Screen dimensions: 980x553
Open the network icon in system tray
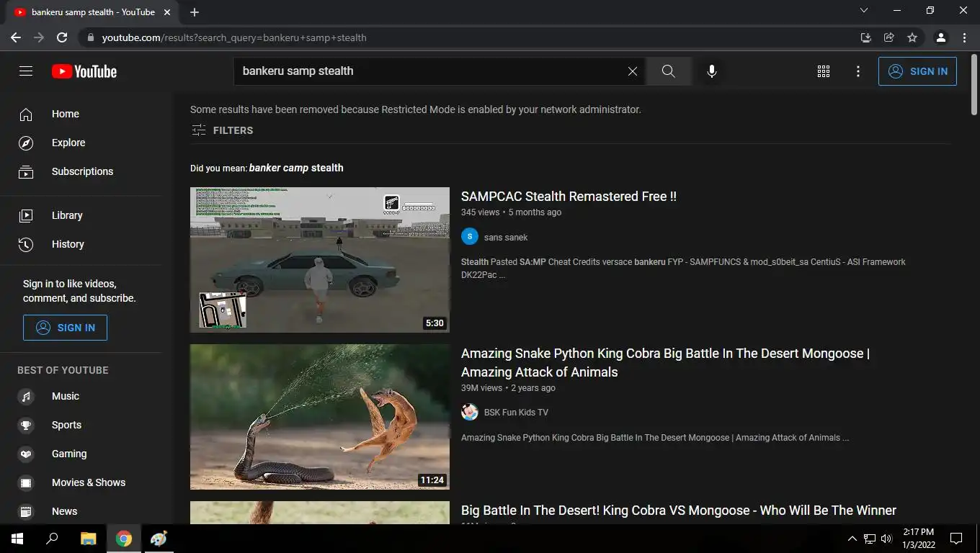pyautogui.click(x=870, y=539)
